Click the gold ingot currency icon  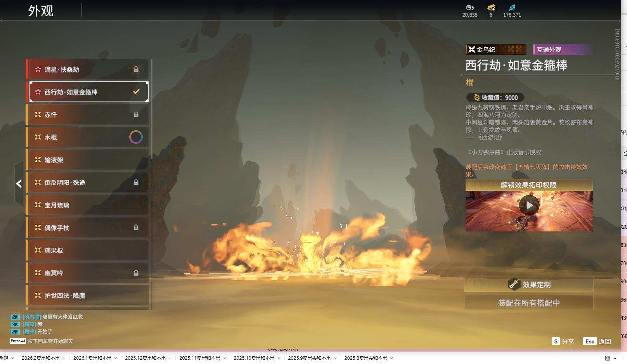[491, 7]
